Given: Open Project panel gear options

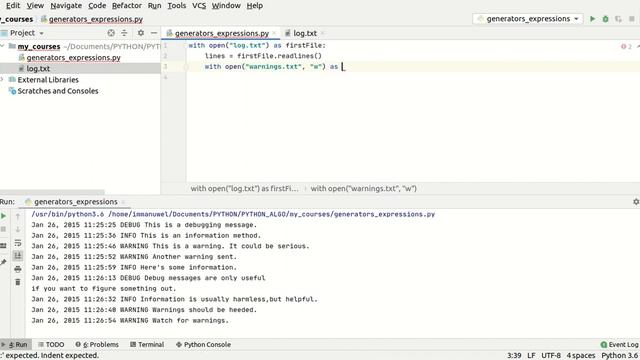Looking at the screenshot, I should pos(141,33).
